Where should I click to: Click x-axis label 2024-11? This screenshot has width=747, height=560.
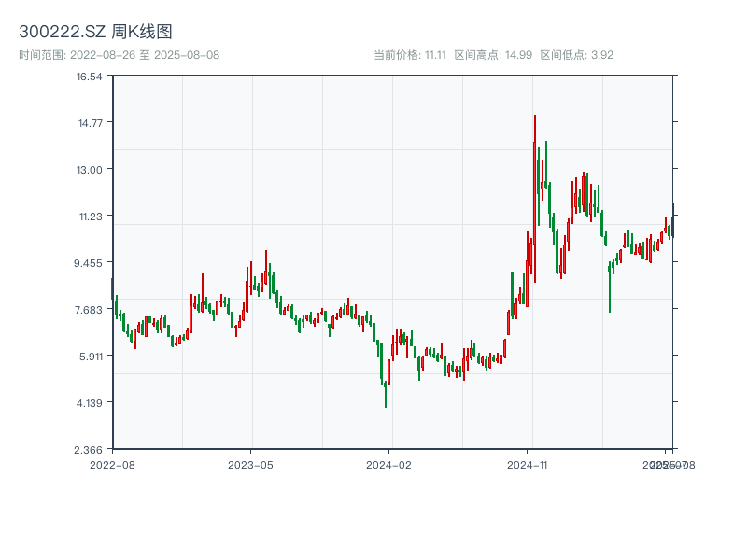point(528,465)
